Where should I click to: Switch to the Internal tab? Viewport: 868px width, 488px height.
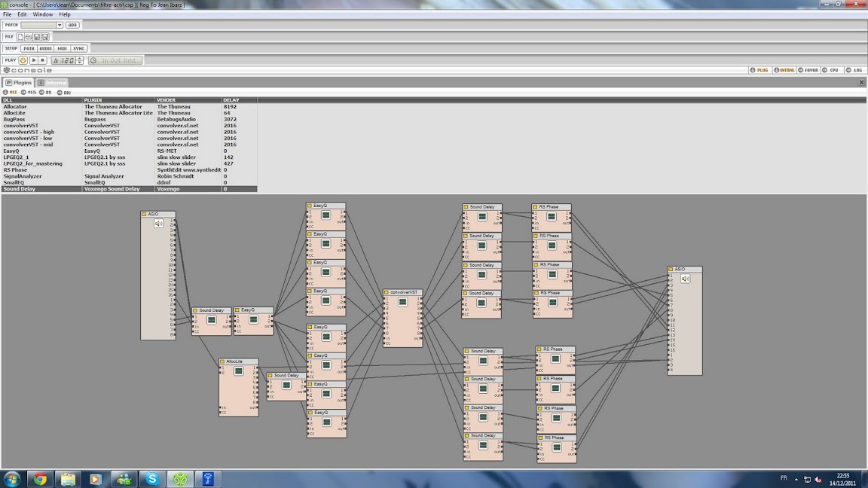click(x=53, y=82)
